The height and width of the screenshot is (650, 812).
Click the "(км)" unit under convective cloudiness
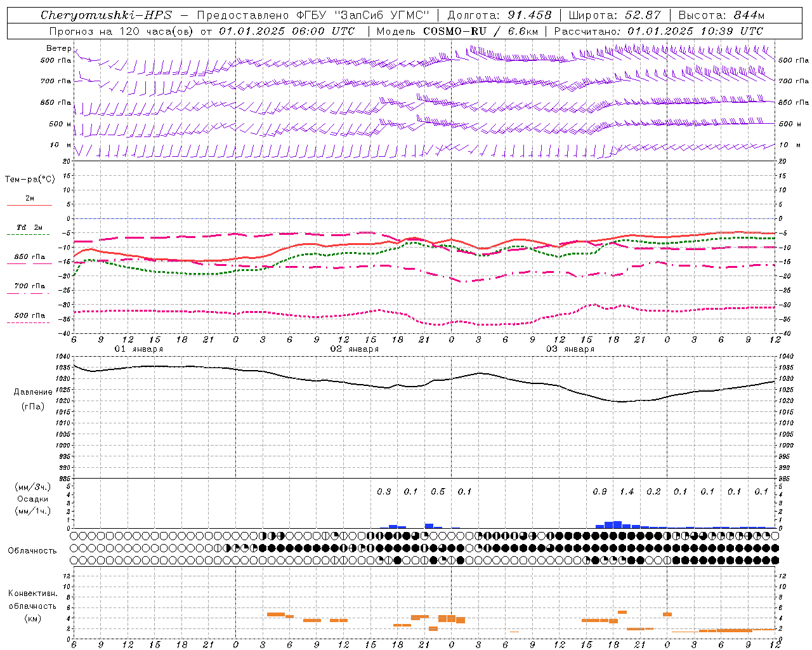[32, 618]
